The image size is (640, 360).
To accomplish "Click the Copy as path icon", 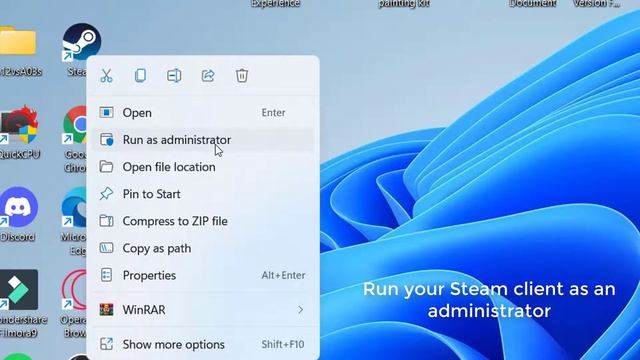I will click(106, 248).
